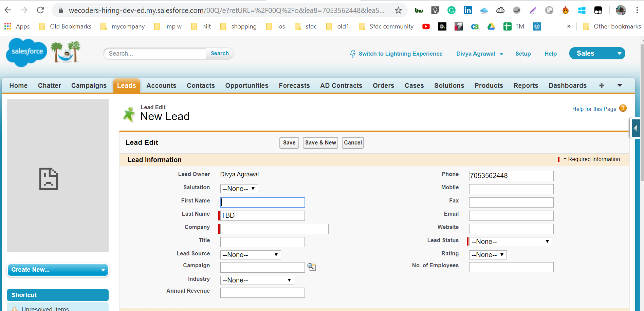Click the browser reload icon
644x311 pixels.
pos(40,10)
